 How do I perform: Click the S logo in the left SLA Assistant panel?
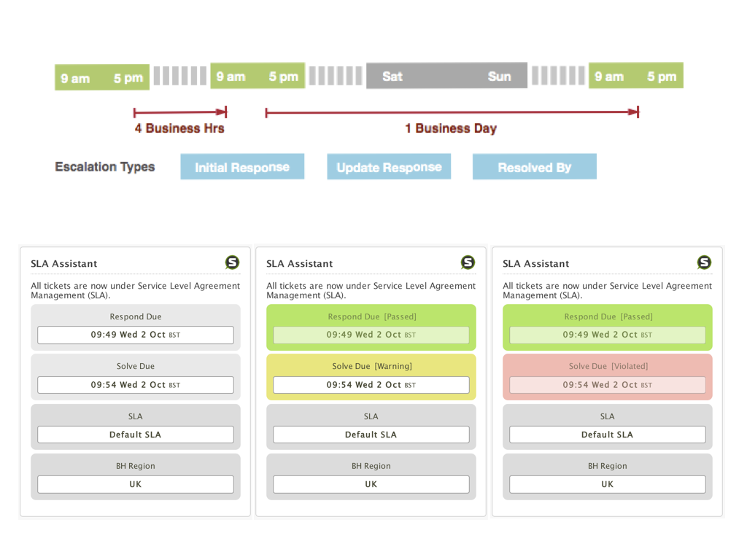[x=232, y=262]
